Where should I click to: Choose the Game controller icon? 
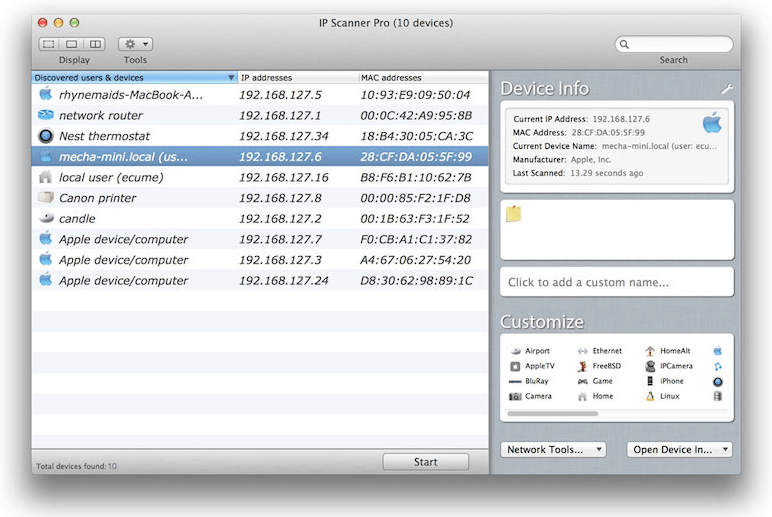coord(583,381)
